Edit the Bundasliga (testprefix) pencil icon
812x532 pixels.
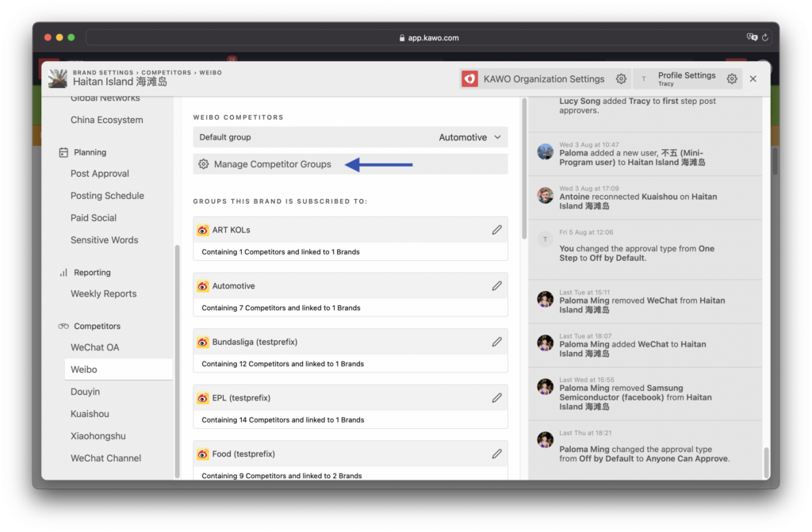click(x=496, y=342)
